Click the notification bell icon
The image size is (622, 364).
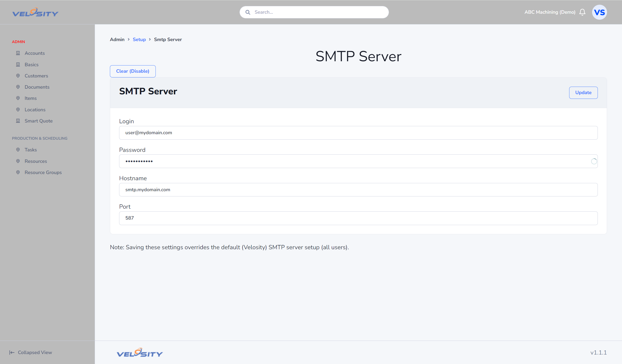tap(583, 12)
